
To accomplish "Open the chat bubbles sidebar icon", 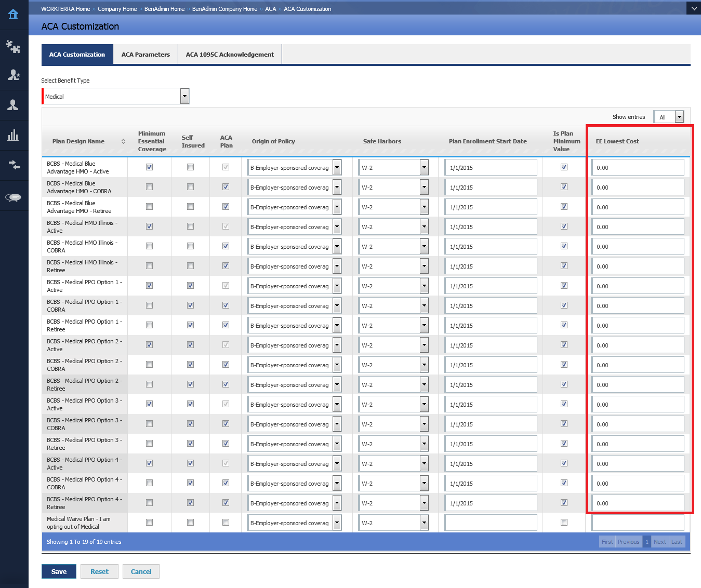I will [x=14, y=197].
